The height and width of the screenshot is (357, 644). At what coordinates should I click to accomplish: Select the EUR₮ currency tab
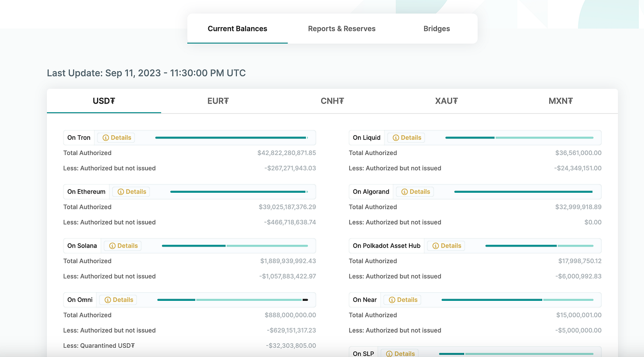[x=218, y=101]
